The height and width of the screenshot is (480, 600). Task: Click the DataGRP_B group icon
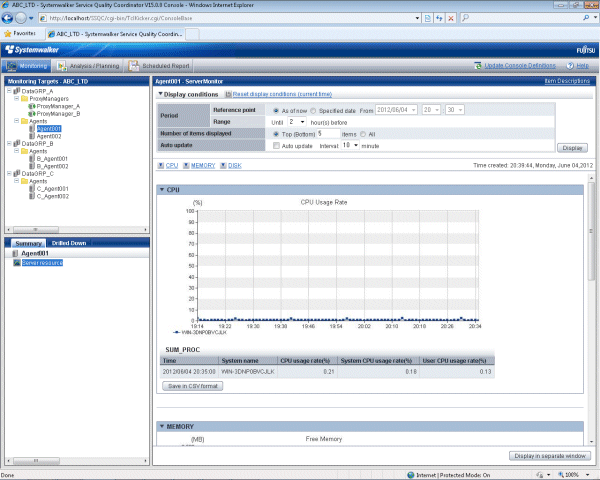coord(17,144)
